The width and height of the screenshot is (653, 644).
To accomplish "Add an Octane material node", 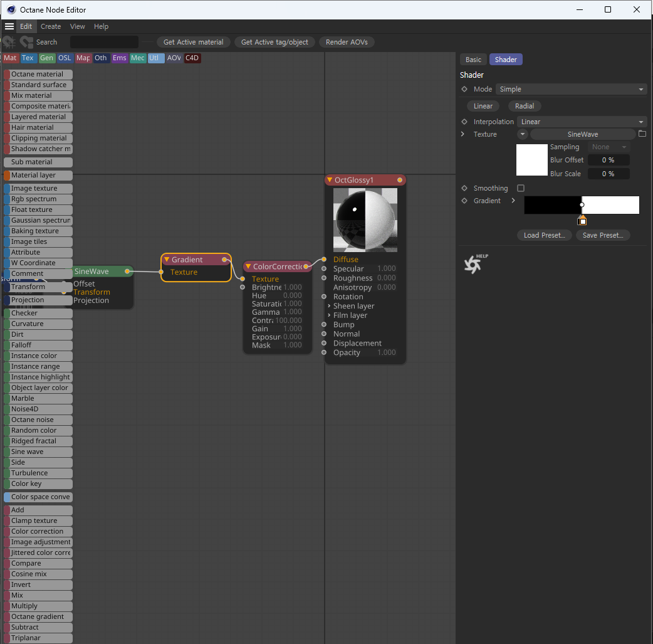I will 38,74.
